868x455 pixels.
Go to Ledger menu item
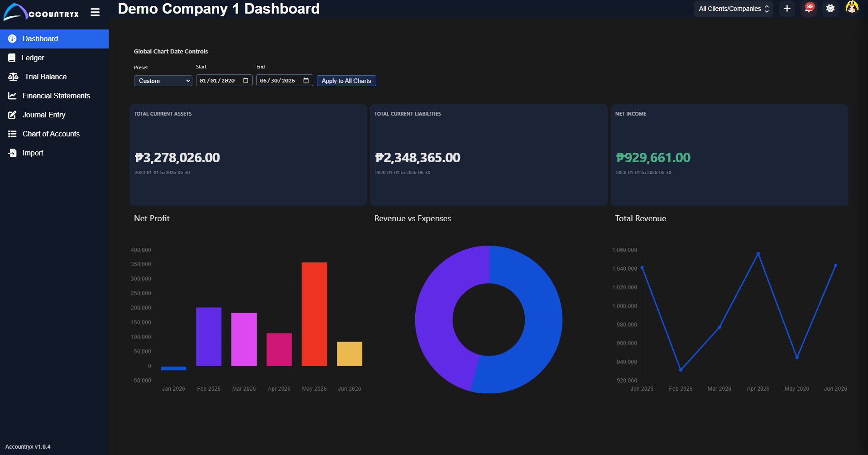[54, 58]
